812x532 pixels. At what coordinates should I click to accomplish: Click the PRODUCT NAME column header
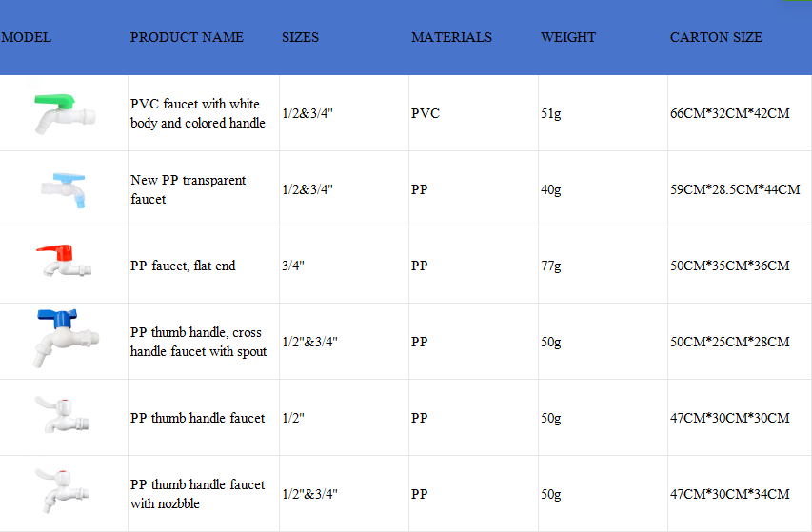(187, 37)
